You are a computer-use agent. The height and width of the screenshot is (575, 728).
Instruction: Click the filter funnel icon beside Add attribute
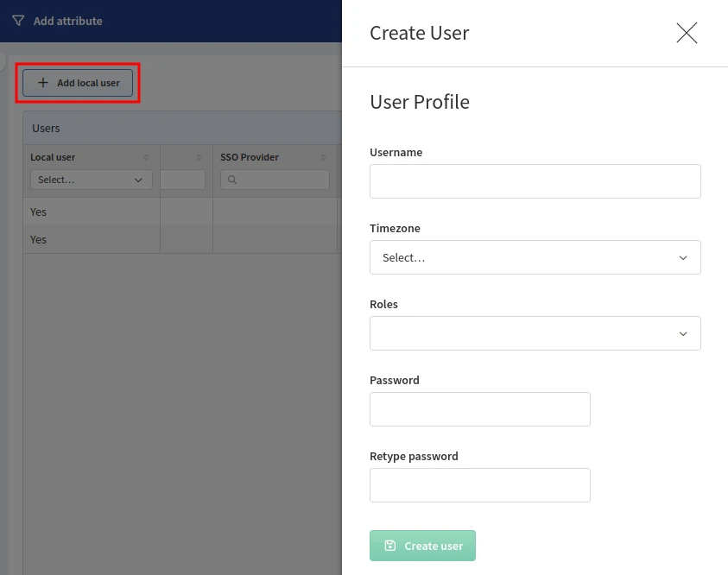pyautogui.click(x=18, y=21)
